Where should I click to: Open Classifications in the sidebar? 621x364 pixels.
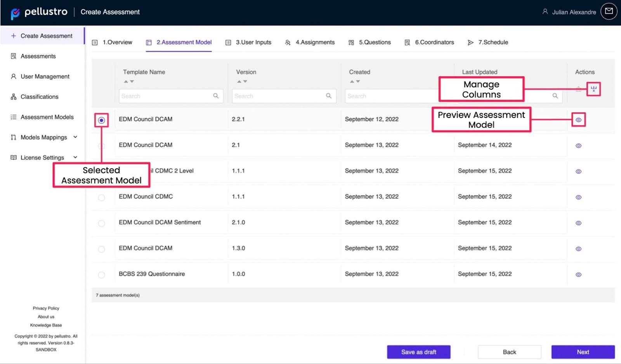point(40,97)
